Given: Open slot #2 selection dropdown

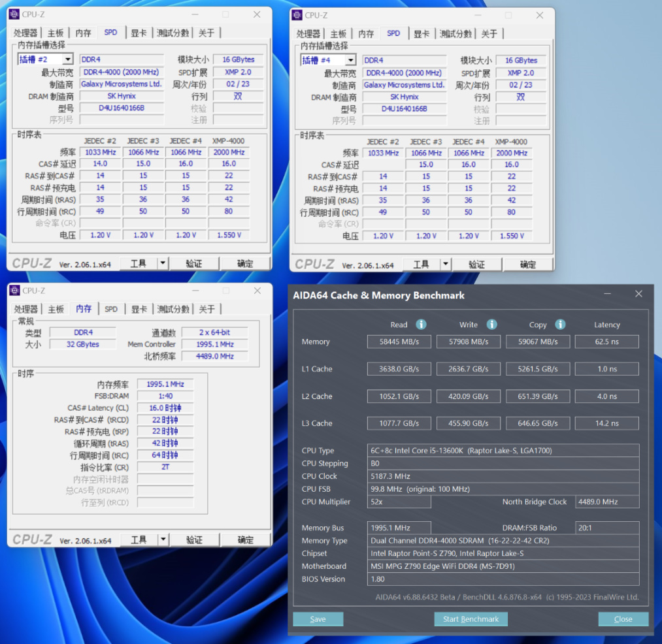Looking at the screenshot, I should [67, 59].
